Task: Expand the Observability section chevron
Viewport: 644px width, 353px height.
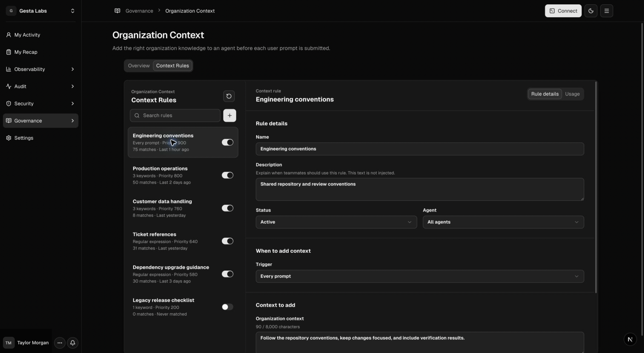Action: (73, 69)
